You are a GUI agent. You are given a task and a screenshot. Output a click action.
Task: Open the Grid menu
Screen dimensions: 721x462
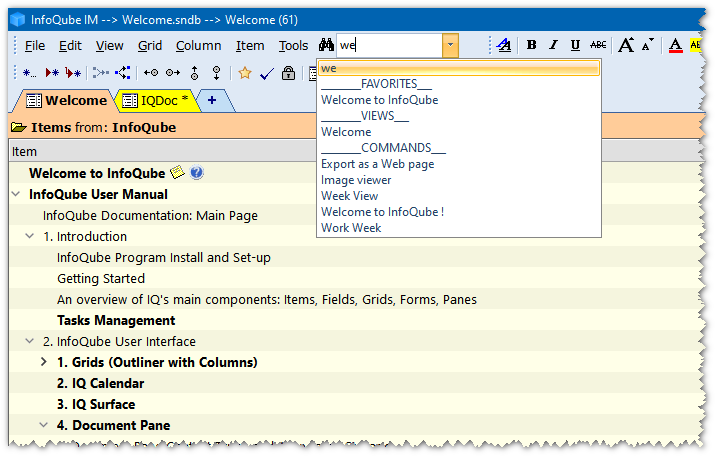[x=150, y=46]
